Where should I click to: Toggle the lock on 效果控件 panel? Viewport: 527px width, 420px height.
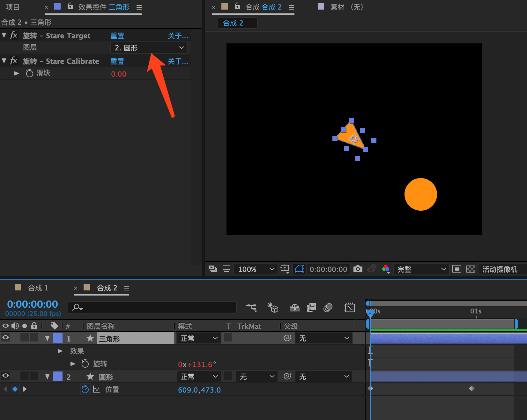(x=70, y=6)
